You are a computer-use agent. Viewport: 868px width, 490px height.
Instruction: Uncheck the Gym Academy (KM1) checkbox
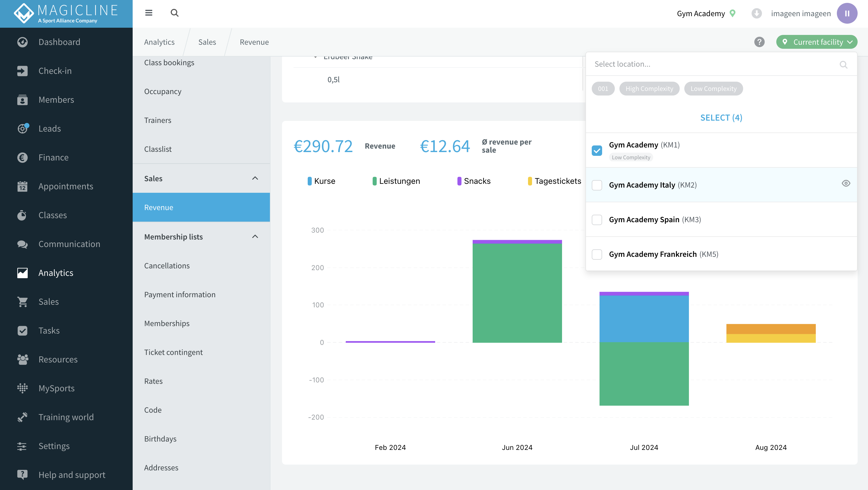(597, 150)
